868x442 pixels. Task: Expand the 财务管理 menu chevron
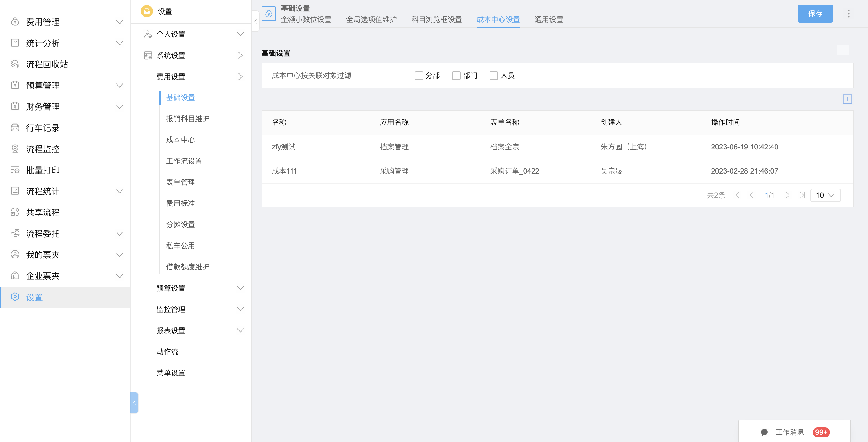coord(119,107)
